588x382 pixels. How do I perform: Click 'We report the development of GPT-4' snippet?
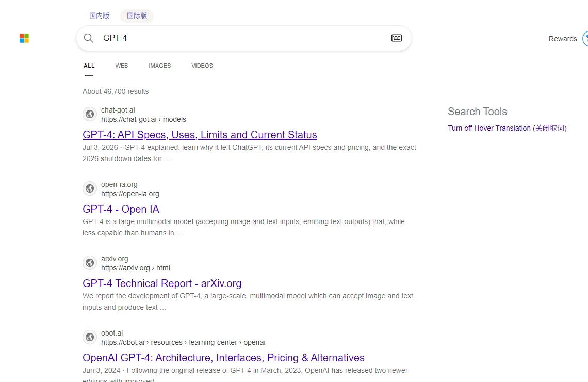(248, 301)
